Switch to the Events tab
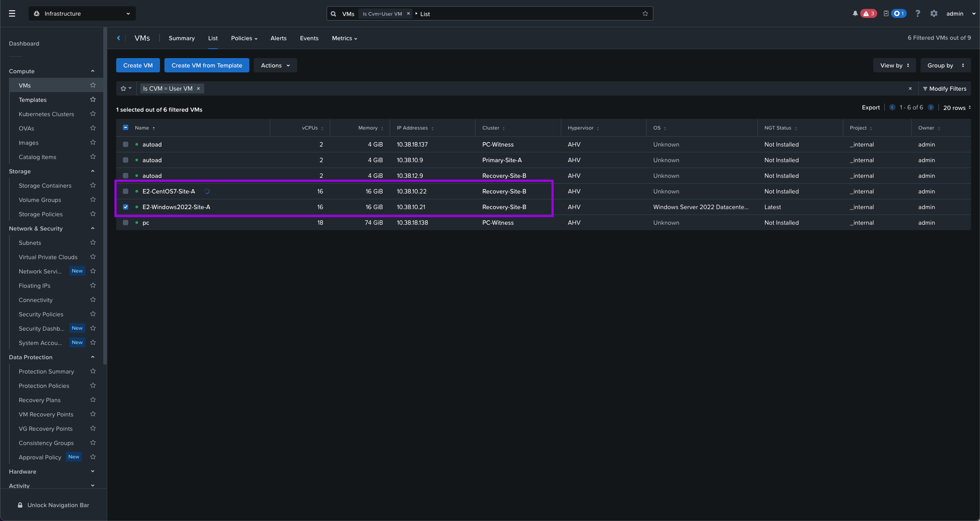 coord(309,38)
